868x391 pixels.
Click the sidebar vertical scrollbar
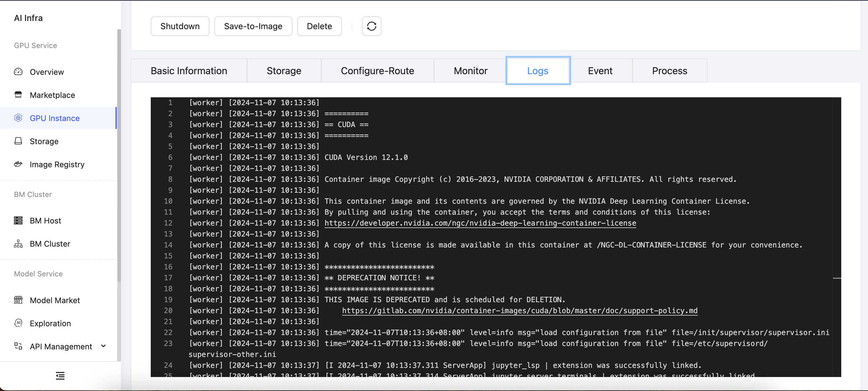click(119, 155)
